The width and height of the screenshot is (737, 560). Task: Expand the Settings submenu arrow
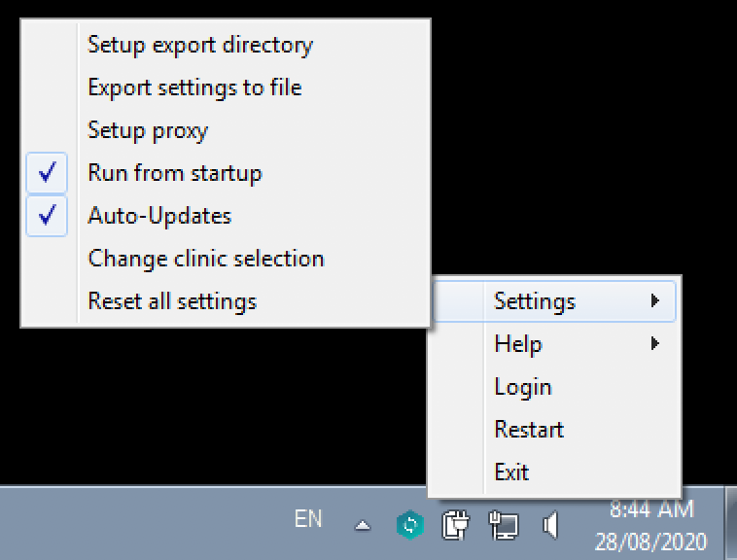pyautogui.click(x=655, y=301)
